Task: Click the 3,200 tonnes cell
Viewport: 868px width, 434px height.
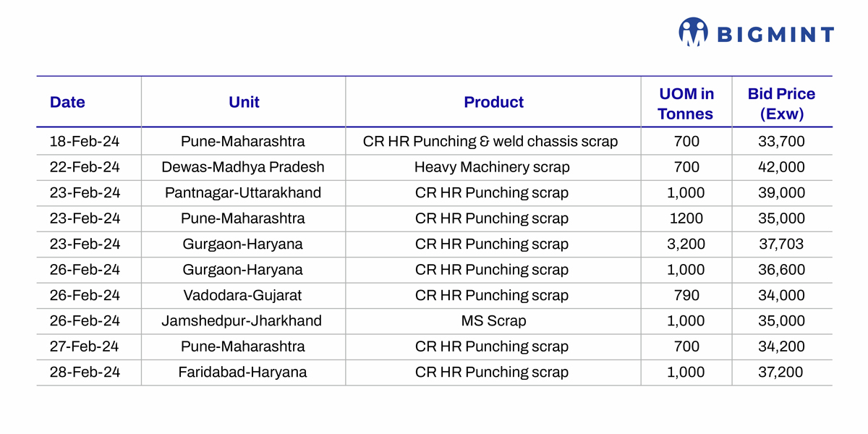Action: pyautogui.click(x=686, y=244)
